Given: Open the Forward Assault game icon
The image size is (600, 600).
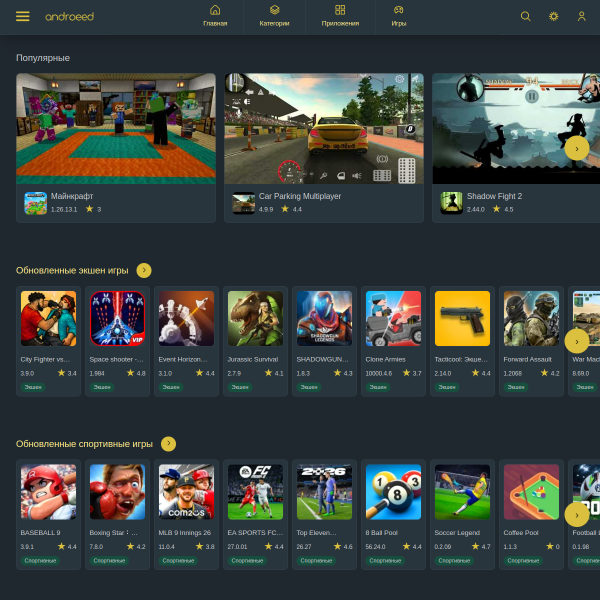Looking at the screenshot, I should [x=532, y=318].
